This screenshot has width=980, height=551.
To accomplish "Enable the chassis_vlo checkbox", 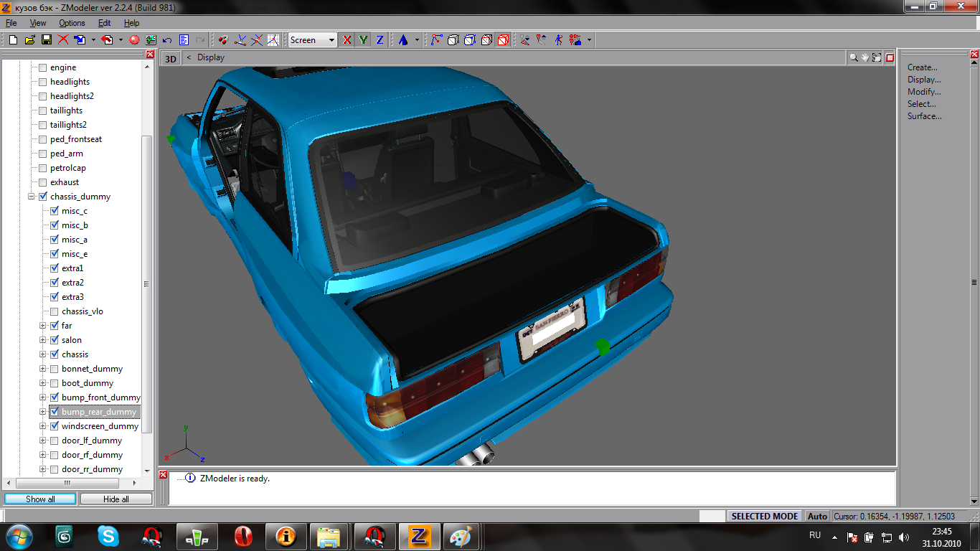I will point(55,311).
